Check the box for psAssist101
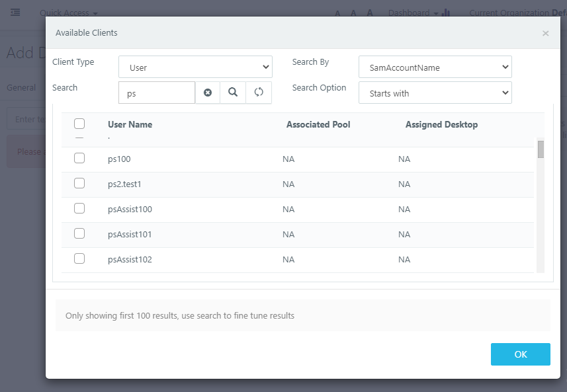The image size is (567, 392). pyautogui.click(x=79, y=233)
